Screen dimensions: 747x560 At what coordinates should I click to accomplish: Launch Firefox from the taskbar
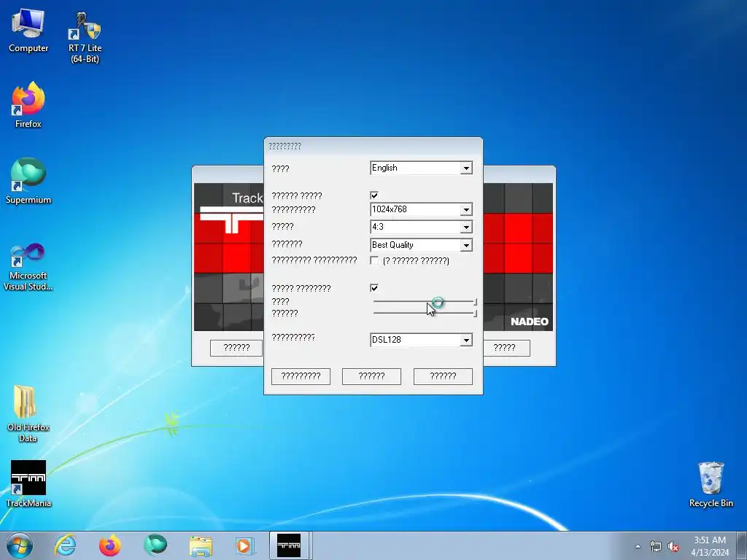click(x=110, y=545)
